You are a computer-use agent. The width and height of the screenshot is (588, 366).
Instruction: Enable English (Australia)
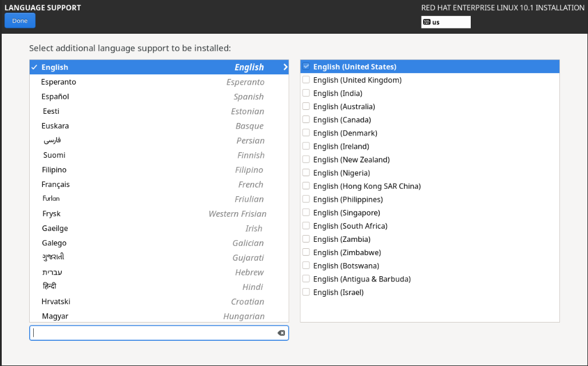(x=305, y=106)
